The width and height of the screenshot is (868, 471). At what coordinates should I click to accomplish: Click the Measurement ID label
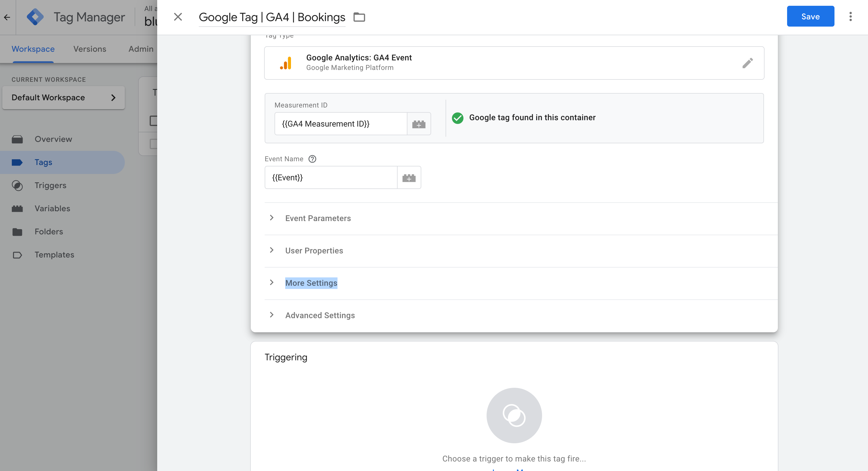301,105
